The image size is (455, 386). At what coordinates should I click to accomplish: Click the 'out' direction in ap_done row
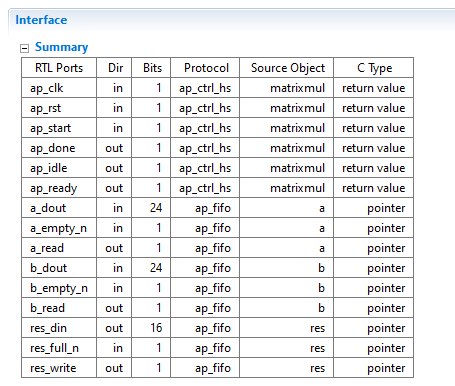tap(114, 148)
